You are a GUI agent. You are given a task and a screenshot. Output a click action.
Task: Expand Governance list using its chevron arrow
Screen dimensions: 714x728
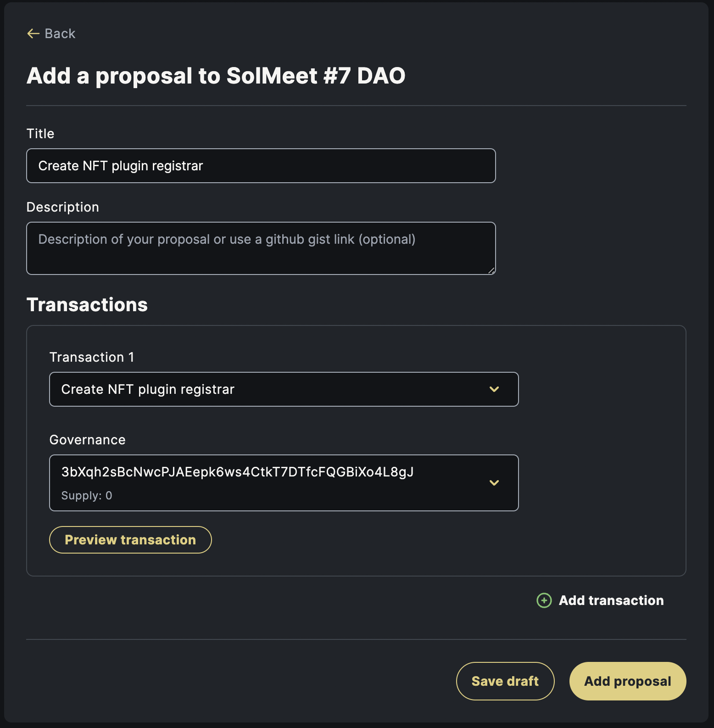coord(494,483)
